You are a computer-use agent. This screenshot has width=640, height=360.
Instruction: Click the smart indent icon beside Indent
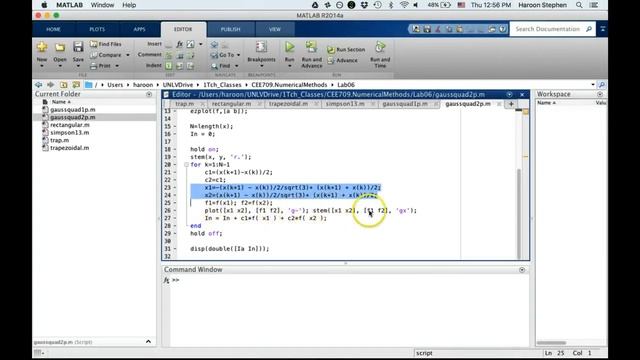point(169,66)
